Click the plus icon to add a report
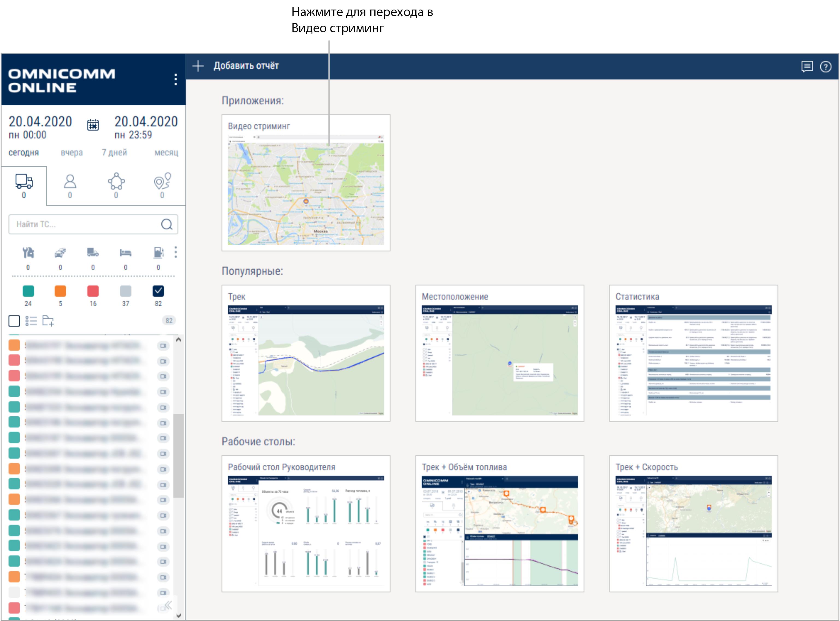The width and height of the screenshot is (840, 621). coord(198,66)
